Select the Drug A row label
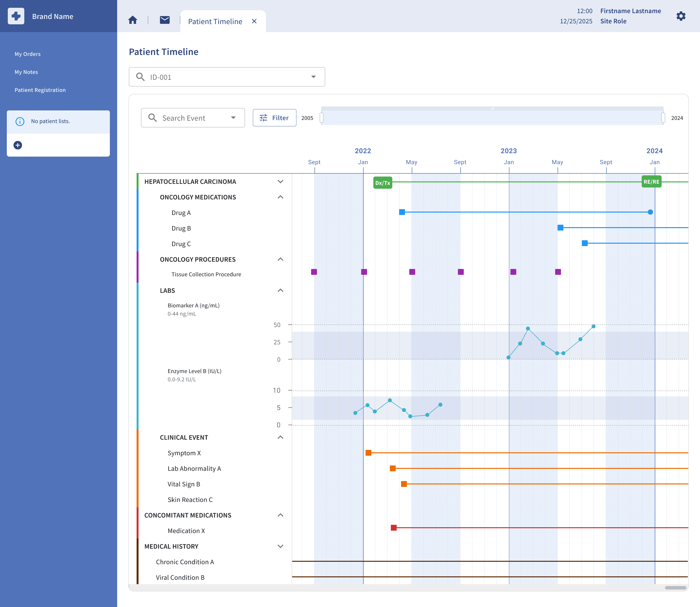Viewport: 700px width, 607px height. pyautogui.click(x=181, y=213)
